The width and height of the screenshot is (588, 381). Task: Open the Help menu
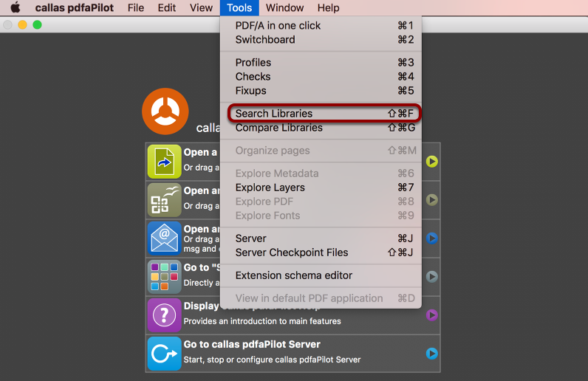(329, 7)
